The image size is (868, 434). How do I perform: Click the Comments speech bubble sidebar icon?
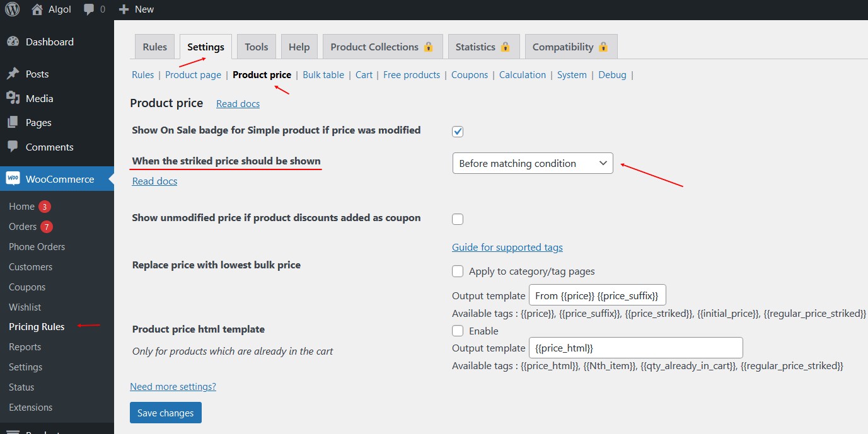pos(13,147)
